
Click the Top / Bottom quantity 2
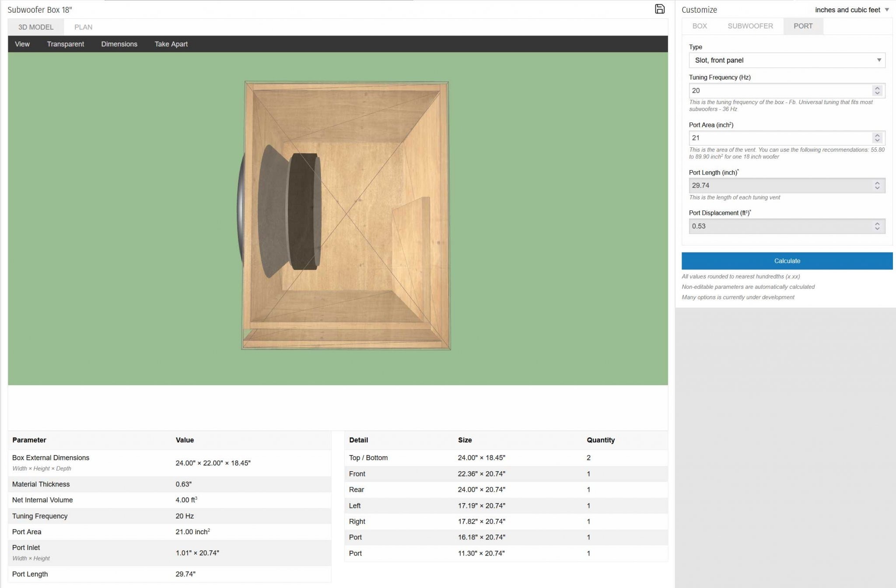[588, 458]
